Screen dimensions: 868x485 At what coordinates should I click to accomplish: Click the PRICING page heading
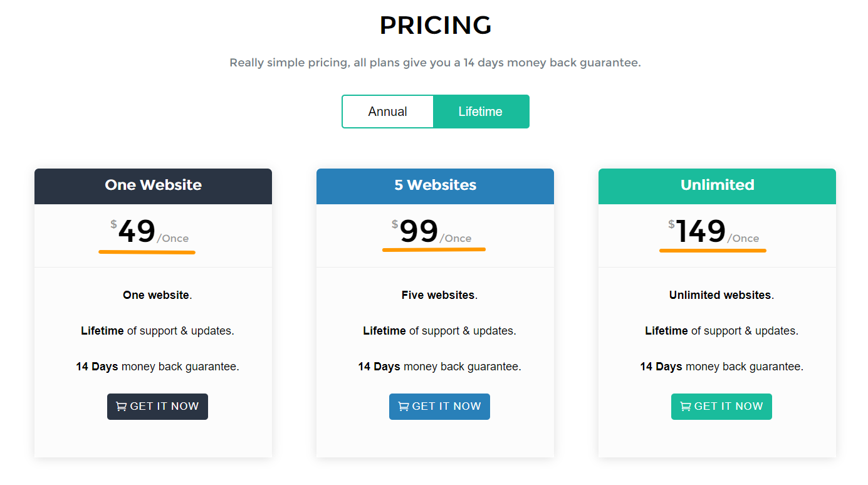coord(435,26)
